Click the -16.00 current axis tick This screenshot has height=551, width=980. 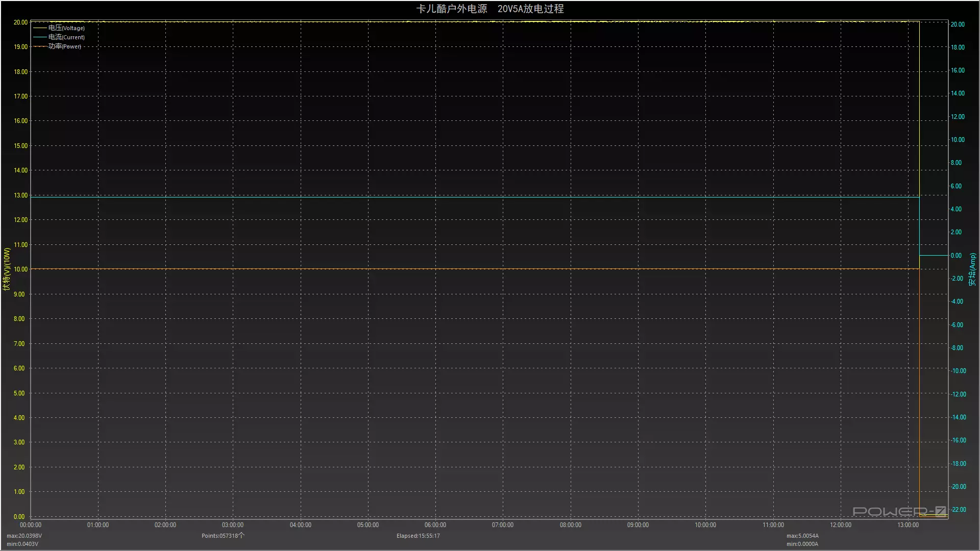(x=958, y=440)
